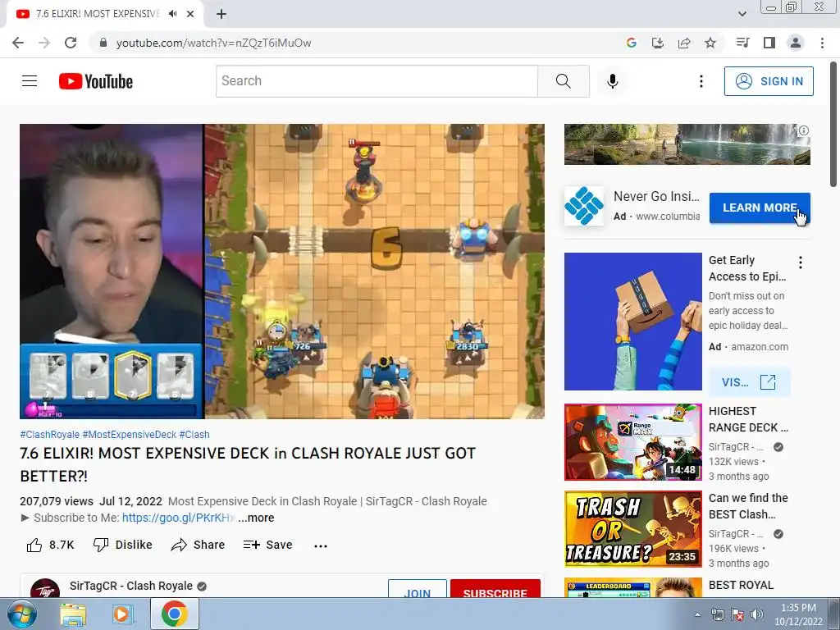Open more actions ellipsis under the video

coord(321,546)
